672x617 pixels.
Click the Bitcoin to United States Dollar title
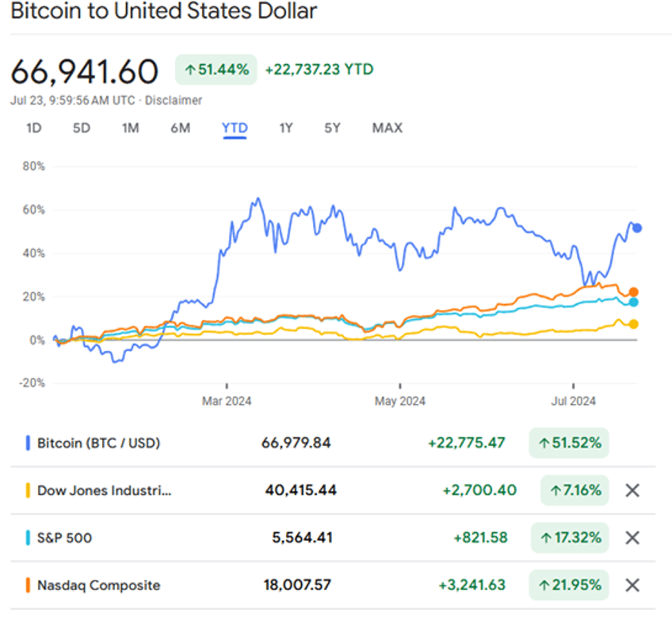[x=164, y=11]
